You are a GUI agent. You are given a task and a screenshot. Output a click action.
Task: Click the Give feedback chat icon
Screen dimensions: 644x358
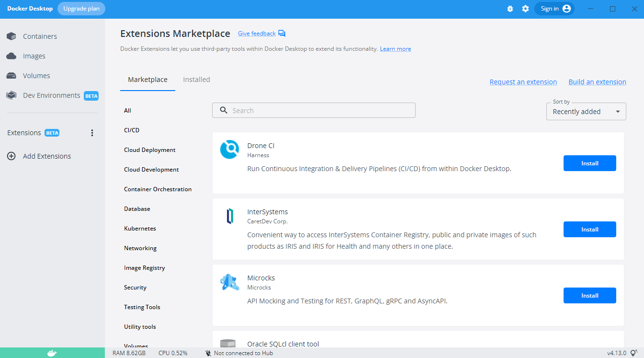click(282, 34)
